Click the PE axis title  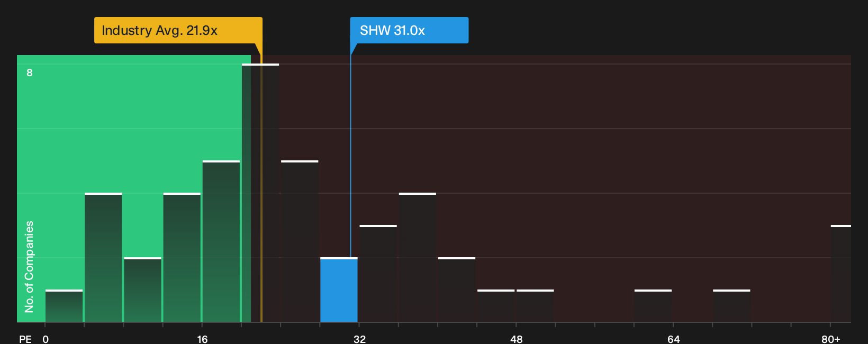[x=25, y=339]
